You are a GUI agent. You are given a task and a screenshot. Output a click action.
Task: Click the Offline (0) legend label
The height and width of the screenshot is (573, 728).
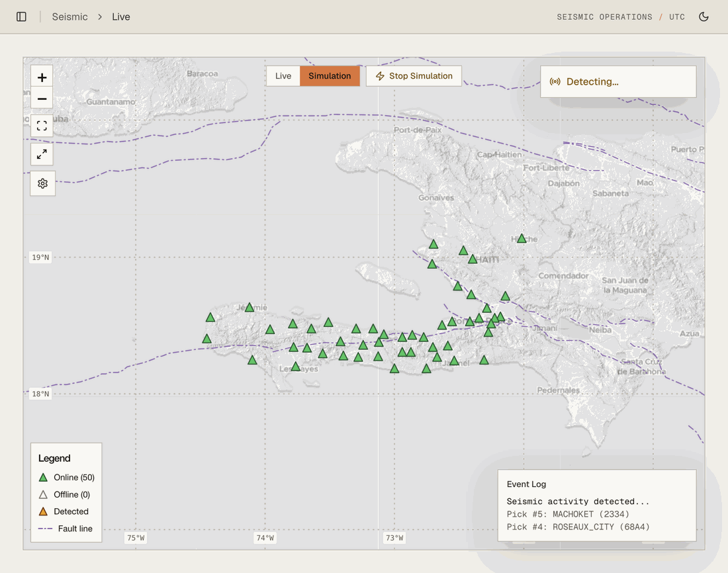coord(72,494)
